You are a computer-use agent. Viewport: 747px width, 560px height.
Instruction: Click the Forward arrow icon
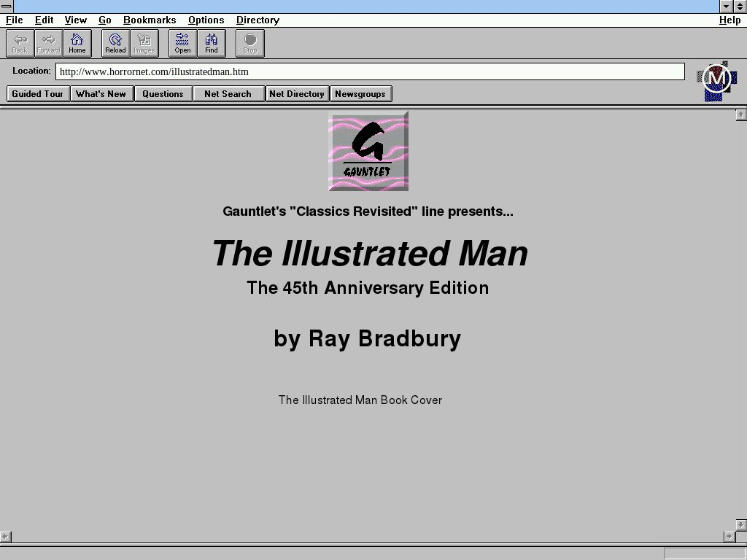48,43
